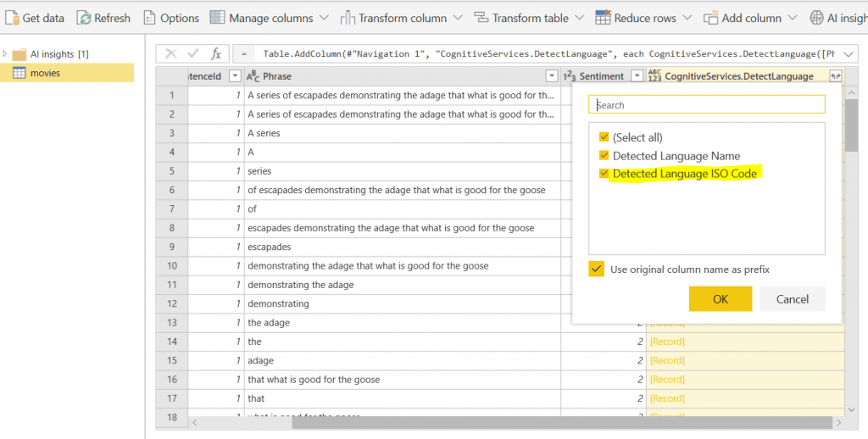Open the Add column dropdown arrow

pyautogui.click(x=793, y=18)
